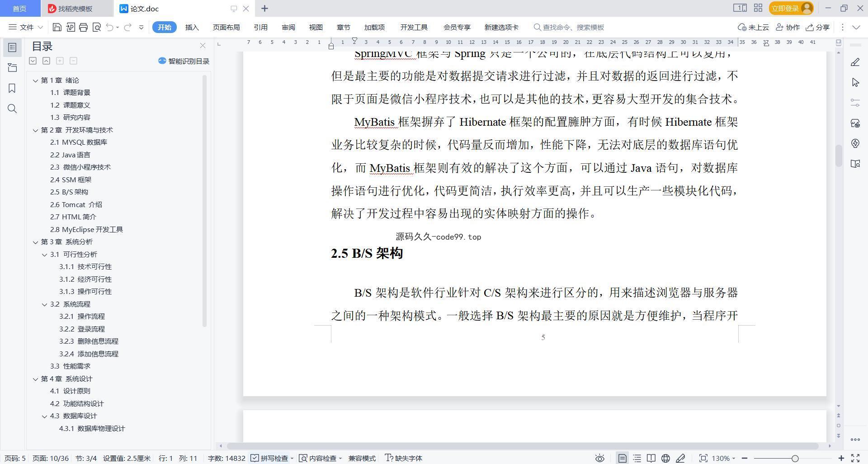Switch to web layout globe icon

pos(665,458)
